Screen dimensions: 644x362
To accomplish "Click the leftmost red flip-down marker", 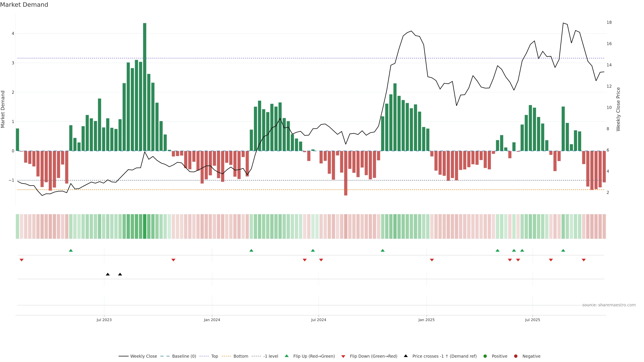I will pyautogui.click(x=21, y=260).
